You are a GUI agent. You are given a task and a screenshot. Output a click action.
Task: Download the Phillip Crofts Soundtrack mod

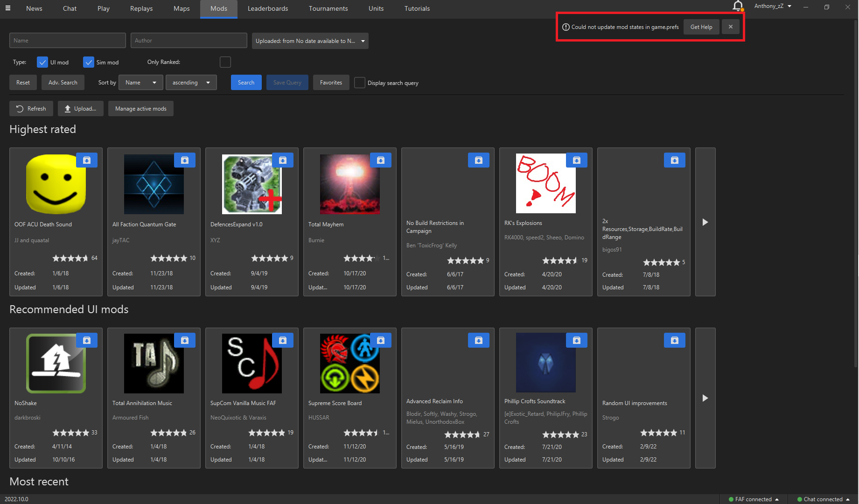[x=577, y=340]
